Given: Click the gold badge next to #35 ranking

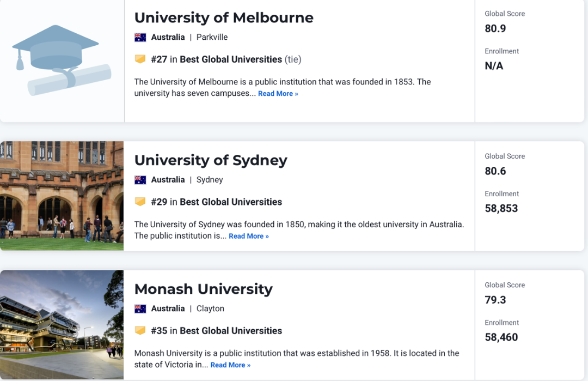Looking at the screenshot, I should coord(140,330).
